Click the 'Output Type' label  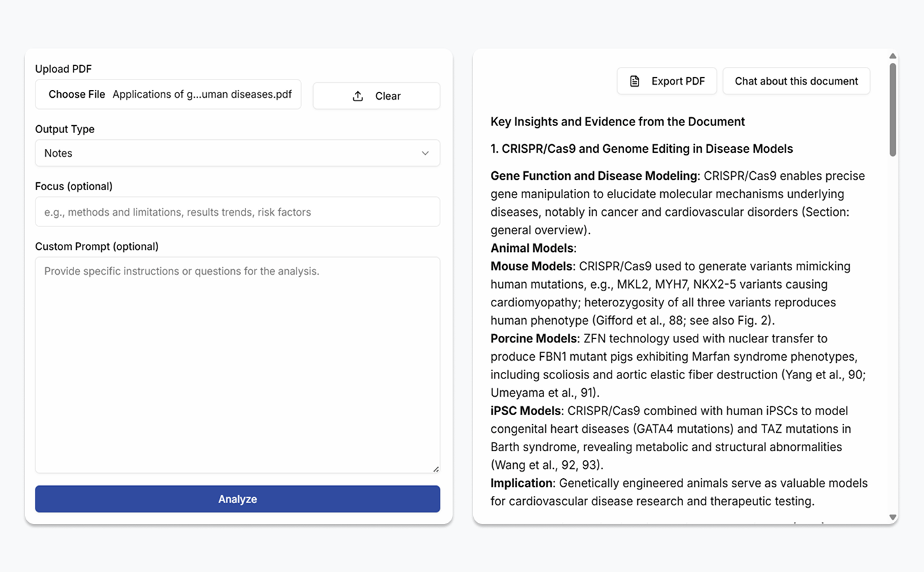click(x=65, y=129)
